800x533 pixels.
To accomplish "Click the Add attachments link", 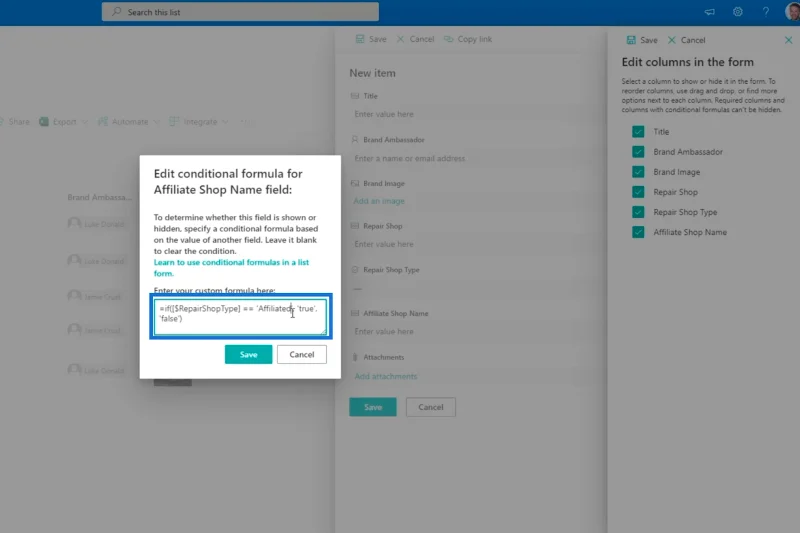I will pyautogui.click(x=386, y=376).
